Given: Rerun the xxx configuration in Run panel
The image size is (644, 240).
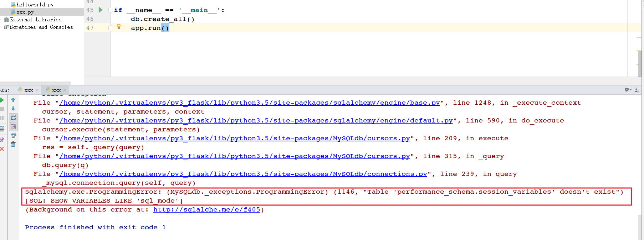Looking at the screenshot, I should click(x=2, y=100).
